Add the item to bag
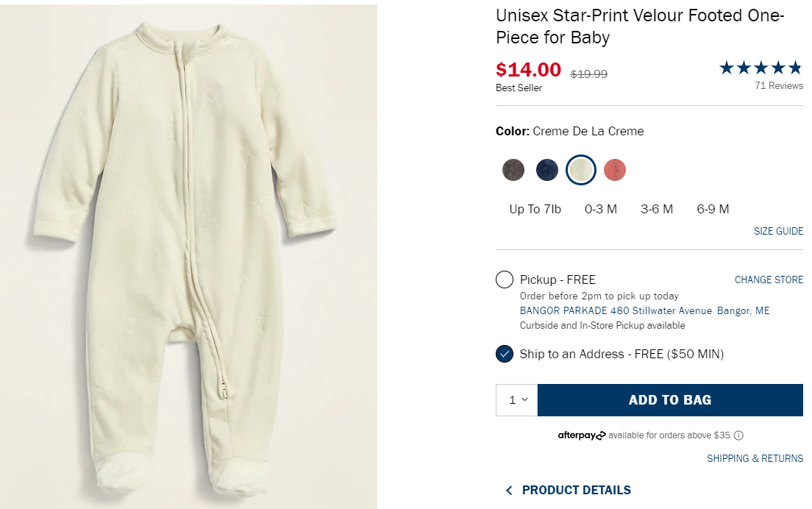This screenshot has height=509, width=812. (x=669, y=400)
